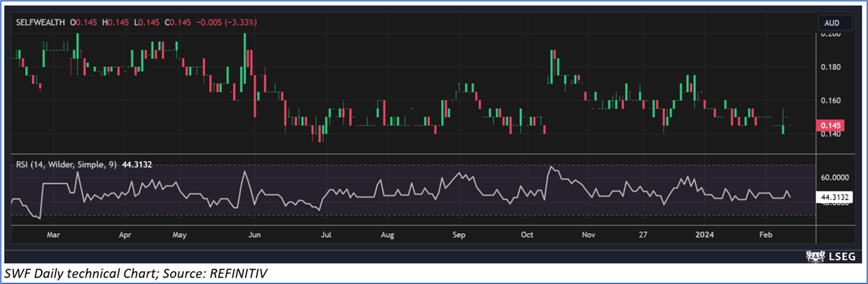Viewport: 868px width, 284px height.
Task: Open the AUD currency selector
Action: (x=831, y=23)
